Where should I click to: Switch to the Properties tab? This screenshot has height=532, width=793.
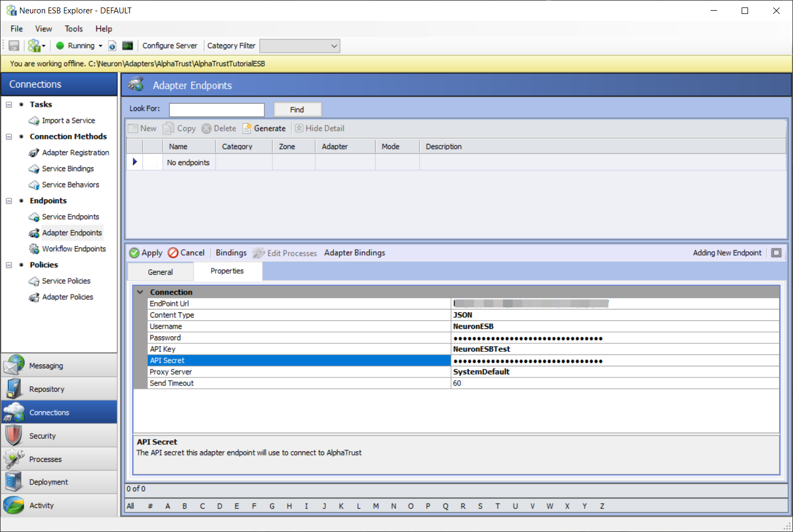point(227,271)
